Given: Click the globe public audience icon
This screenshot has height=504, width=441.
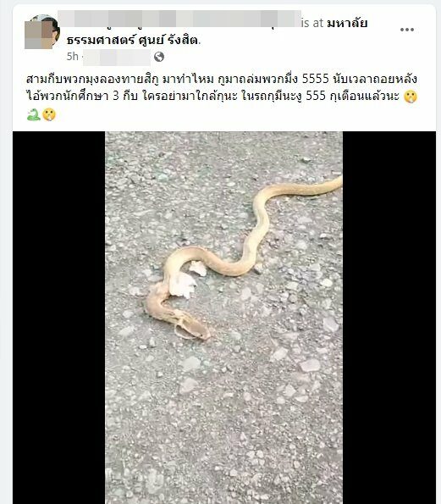Looking at the screenshot, I should coord(159,57).
